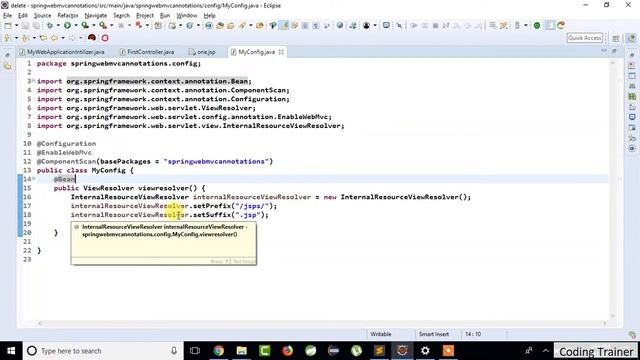Open the Debug launch dropdown arrow
Screen dimensions: 640x360
coord(58,25)
